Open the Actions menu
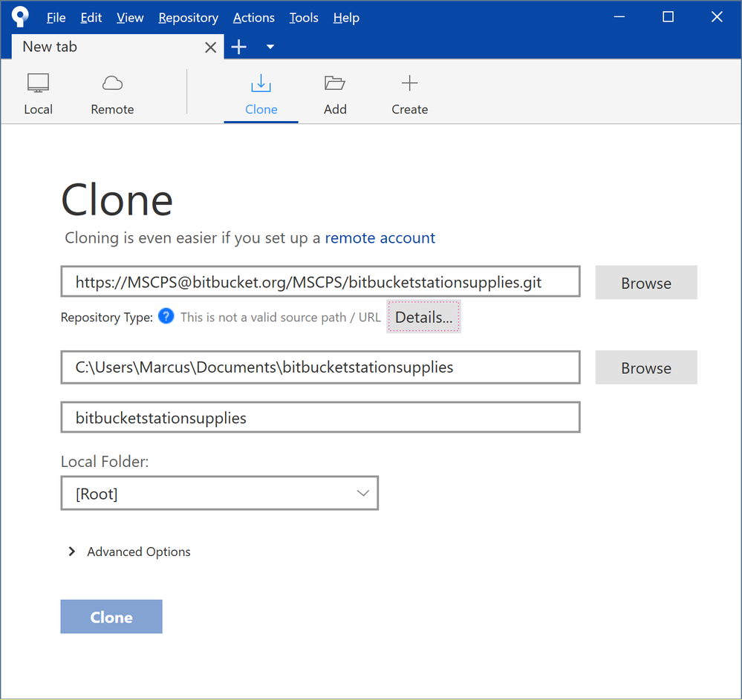The height and width of the screenshot is (700, 742). tap(253, 18)
